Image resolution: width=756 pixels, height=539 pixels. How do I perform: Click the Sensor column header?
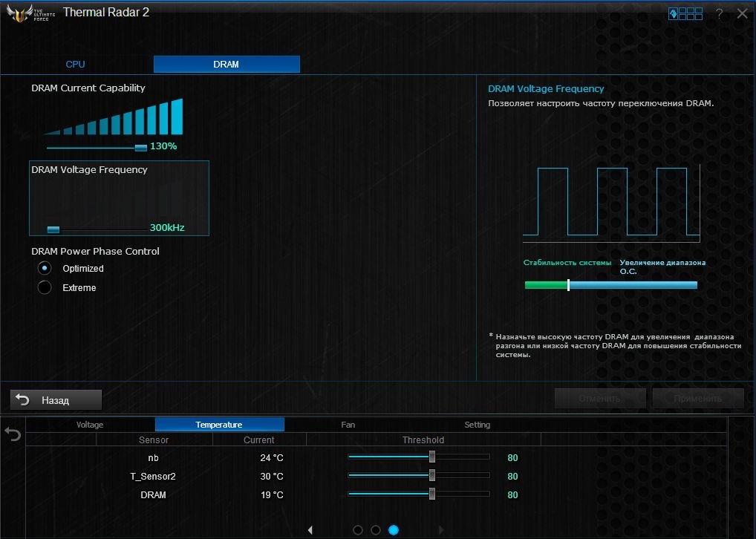[154, 440]
